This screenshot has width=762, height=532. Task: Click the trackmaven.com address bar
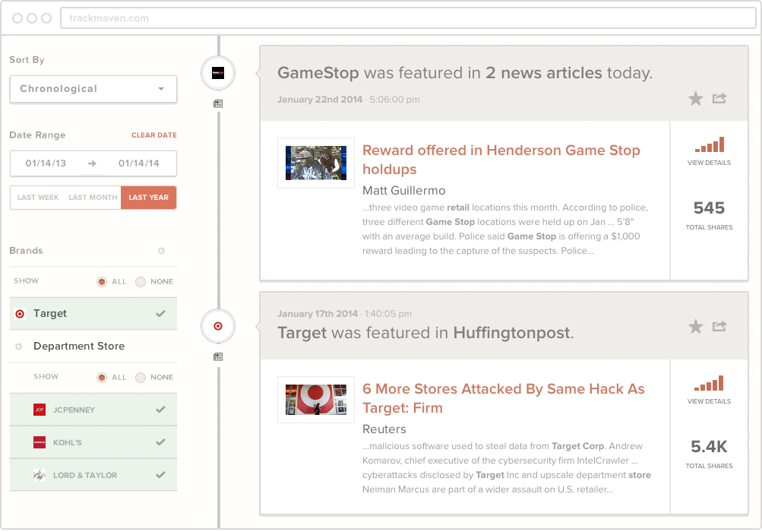(408, 18)
